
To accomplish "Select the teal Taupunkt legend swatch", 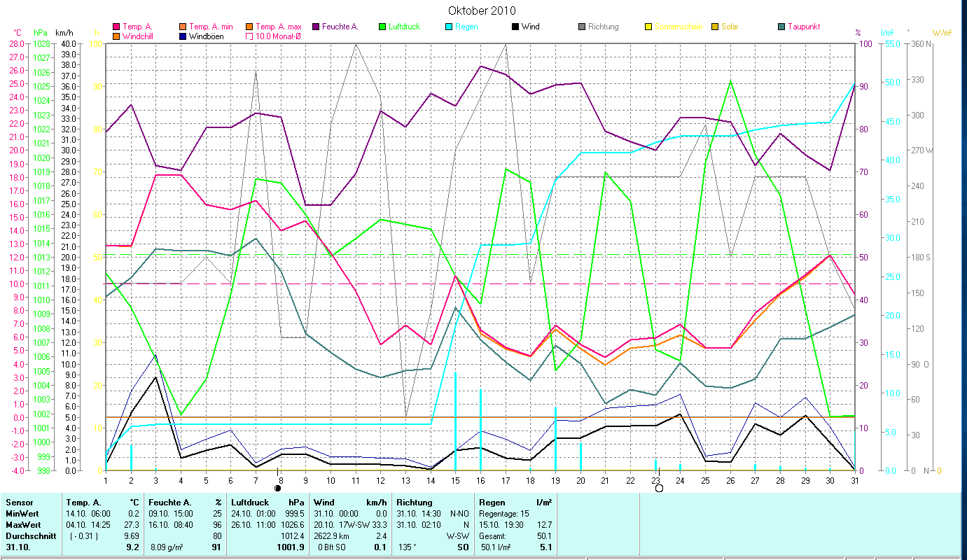I will pyautogui.click(x=781, y=27).
